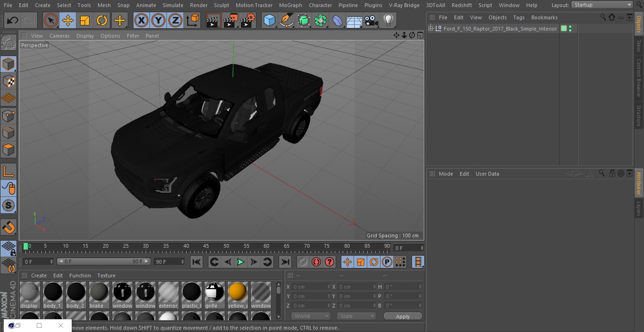Open the Scale mode dropdown
Image resolution: width=644 pixels, height=332 pixels.
(356, 316)
